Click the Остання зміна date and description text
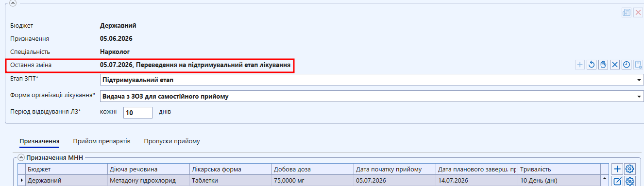This screenshot has width=644, height=186. [x=196, y=65]
